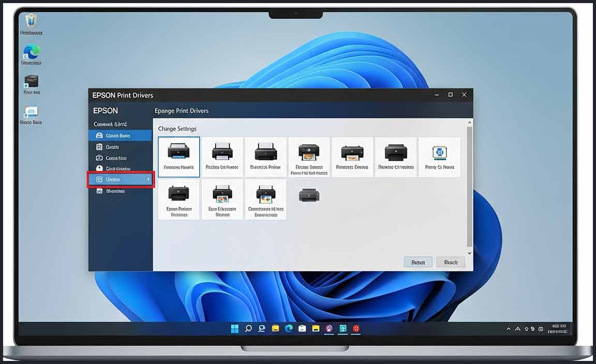
Task: Select the photo printer tile with two-line label
Action: tap(309, 157)
